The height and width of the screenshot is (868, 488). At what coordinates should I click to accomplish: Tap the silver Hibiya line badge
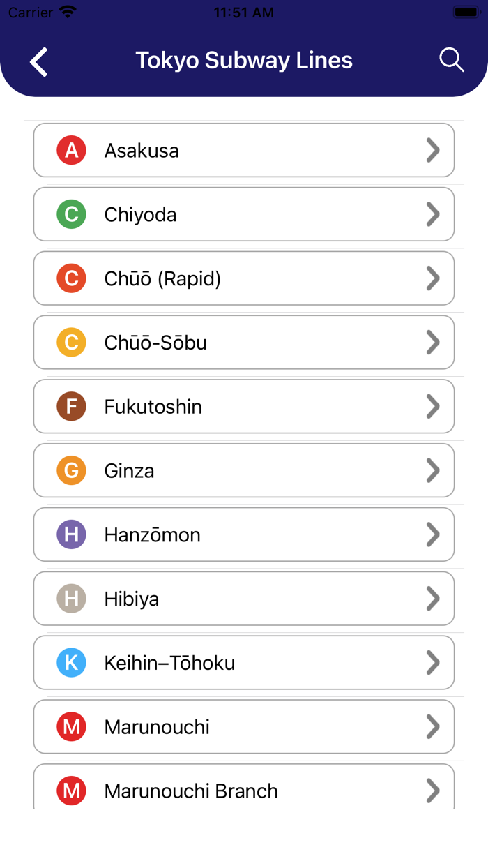[x=71, y=599]
